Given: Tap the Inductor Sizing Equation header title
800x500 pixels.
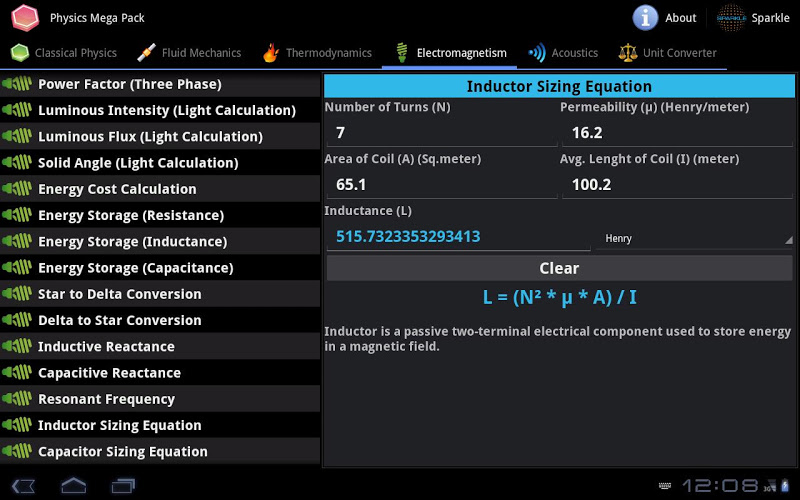Looking at the screenshot, I should pyautogui.click(x=559, y=86).
